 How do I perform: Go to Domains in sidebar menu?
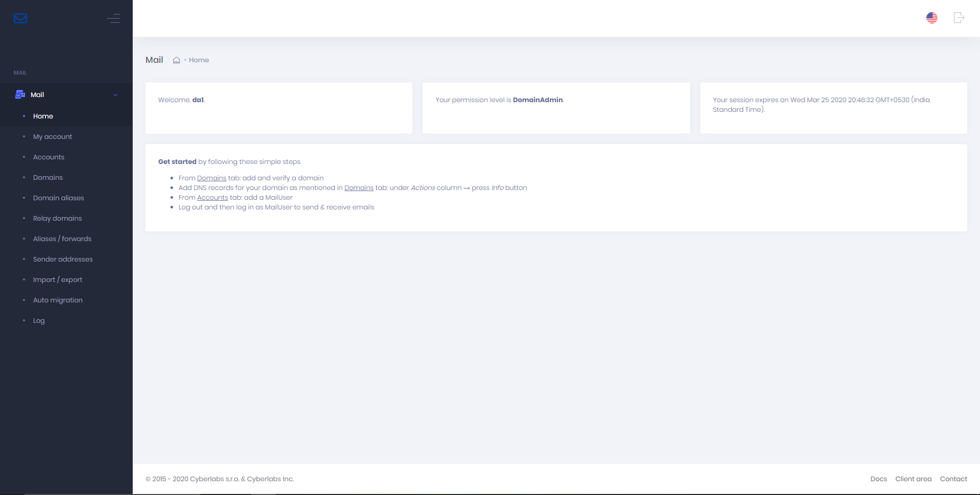click(x=48, y=177)
